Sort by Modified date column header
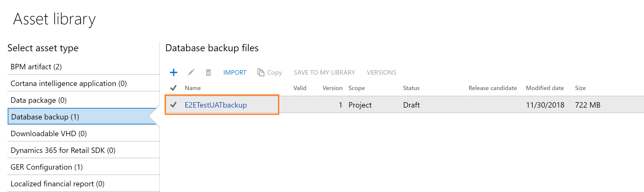 pyautogui.click(x=545, y=88)
